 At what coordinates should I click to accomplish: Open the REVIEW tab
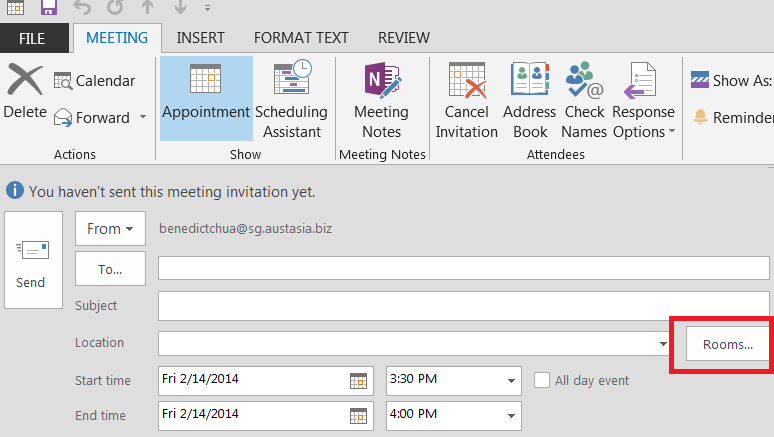(x=404, y=38)
